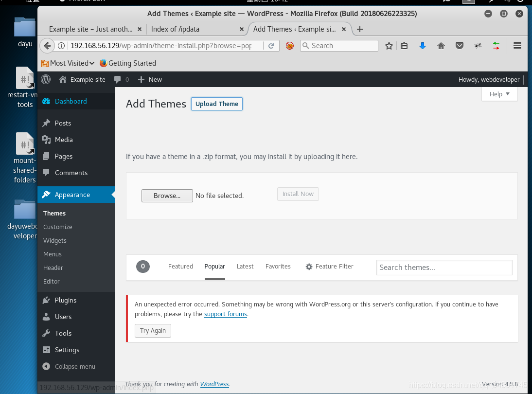Show bookmarks list icon
The height and width of the screenshot is (394, 532).
404,45
